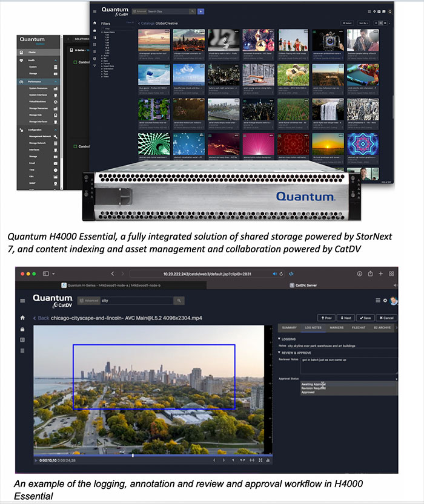Open chat bubble icon in top CatDV header

[x=384, y=11]
